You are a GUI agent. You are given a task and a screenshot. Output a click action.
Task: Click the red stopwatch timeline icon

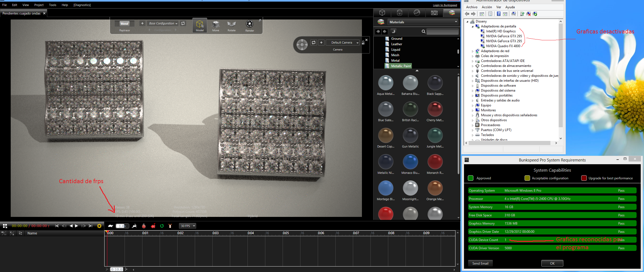pyautogui.click(x=144, y=226)
